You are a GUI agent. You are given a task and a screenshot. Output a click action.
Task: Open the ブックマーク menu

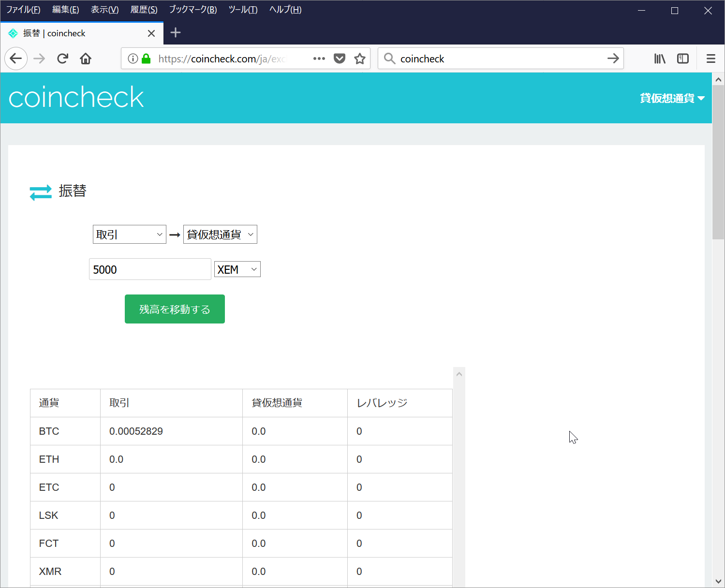click(193, 10)
